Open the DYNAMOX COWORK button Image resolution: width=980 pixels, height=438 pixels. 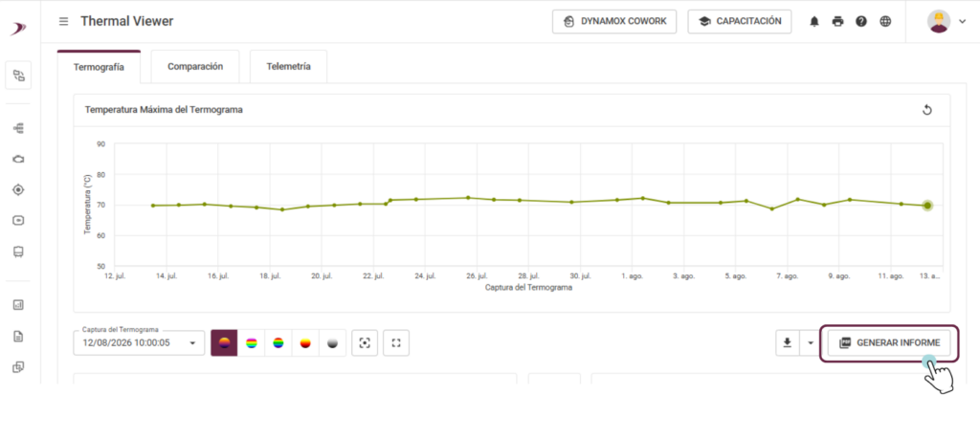pyautogui.click(x=614, y=21)
